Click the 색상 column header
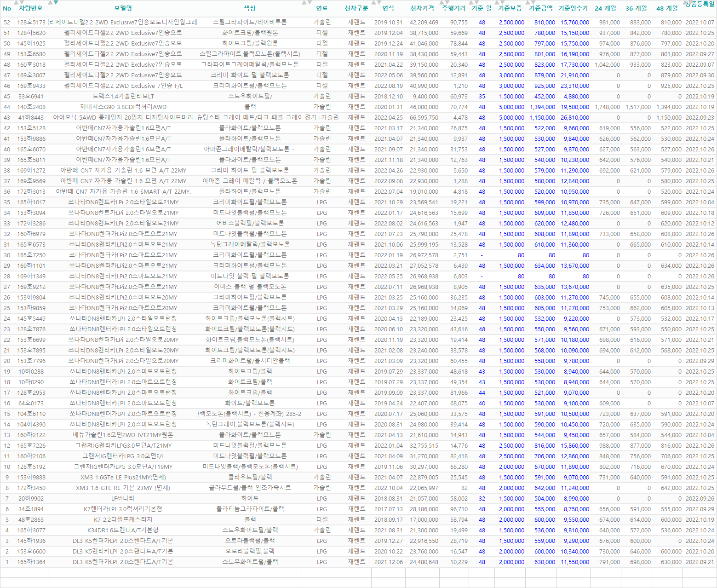Image resolution: width=717 pixels, height=588 pixels. click(250, 8)
